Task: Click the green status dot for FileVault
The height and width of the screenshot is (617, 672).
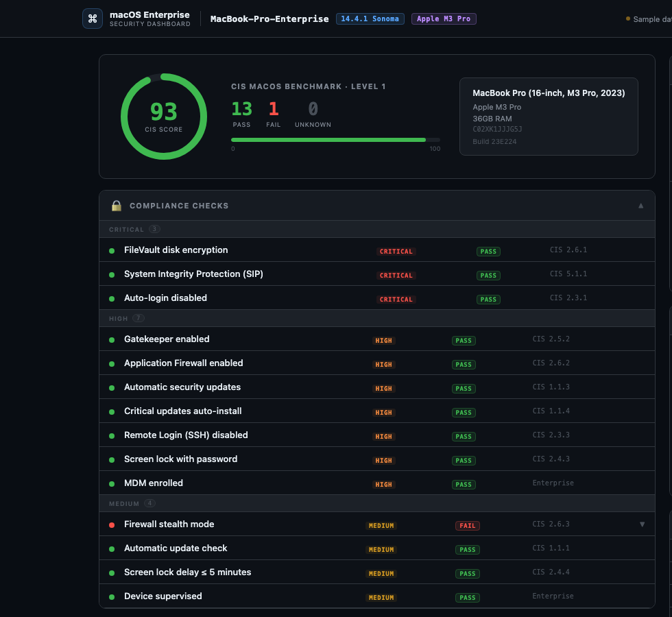Action: click(112, 251)
